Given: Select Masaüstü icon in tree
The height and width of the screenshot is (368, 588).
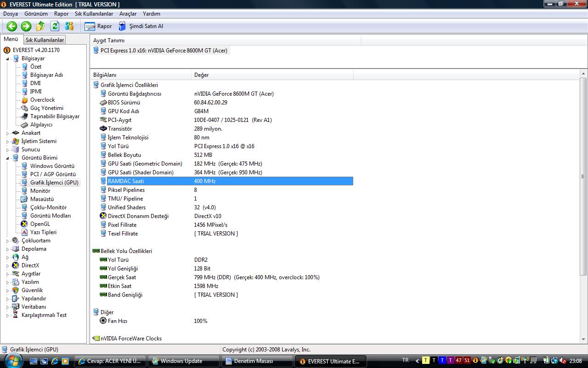Looking at the screenshot, I should pyautogui.click(x=25, y=199).
